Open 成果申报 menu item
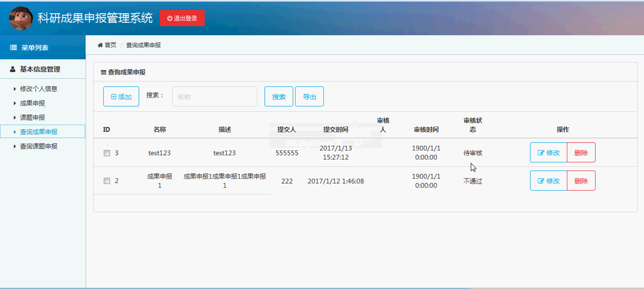The height and width of the screenshot is (289, 644). (x=32, y=103)
